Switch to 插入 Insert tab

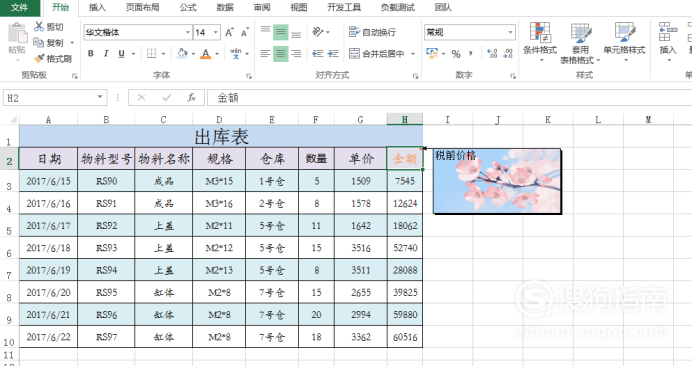97,8
